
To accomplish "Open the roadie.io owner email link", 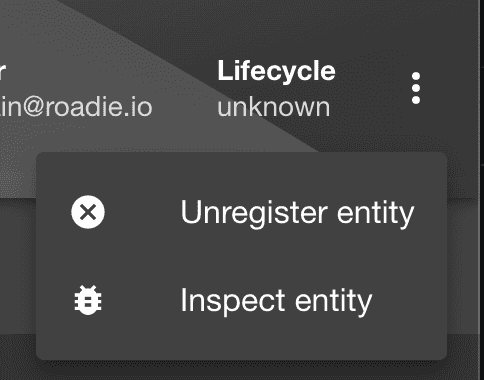I will (x=75, y=107).
